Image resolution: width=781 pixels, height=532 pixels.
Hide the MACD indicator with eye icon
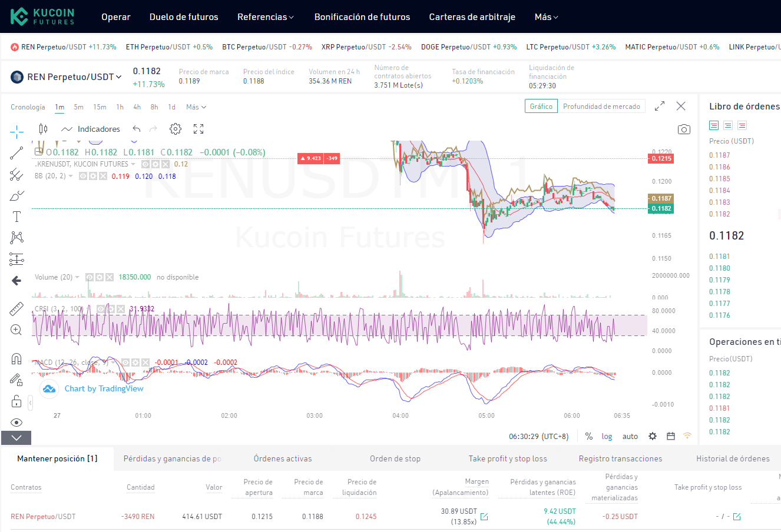(125, 363)
